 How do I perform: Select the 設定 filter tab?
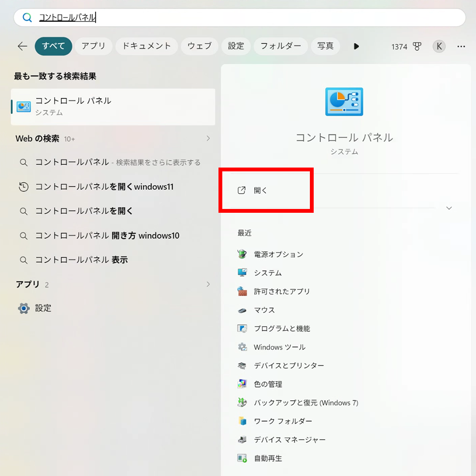(x=236, y=46)
